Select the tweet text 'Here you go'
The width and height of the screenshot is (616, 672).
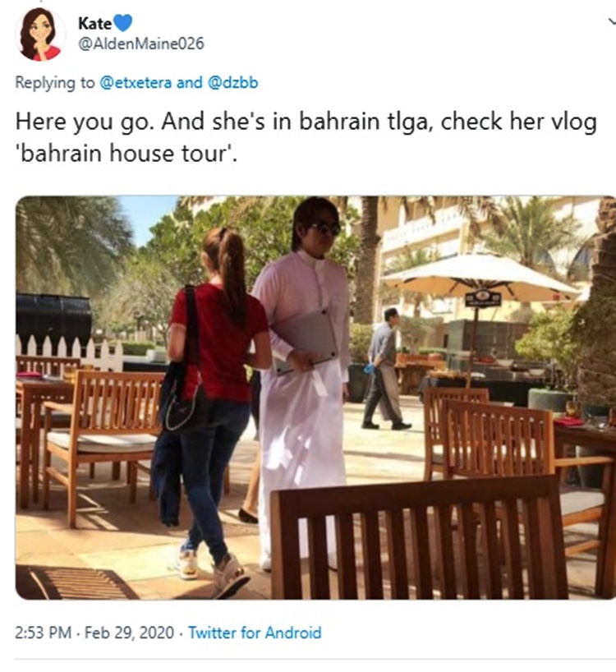click(x=83, y=122)
